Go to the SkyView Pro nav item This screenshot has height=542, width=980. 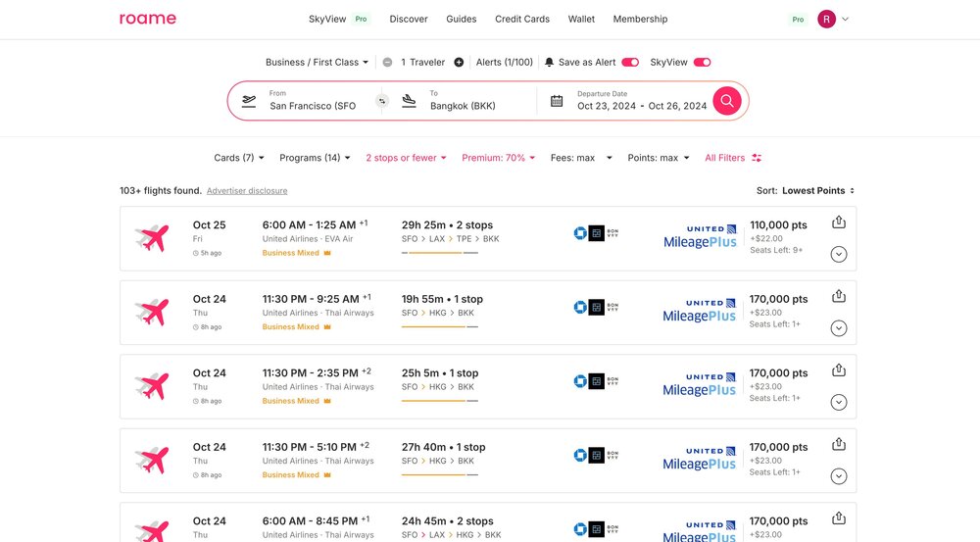[x=339, y=20]
